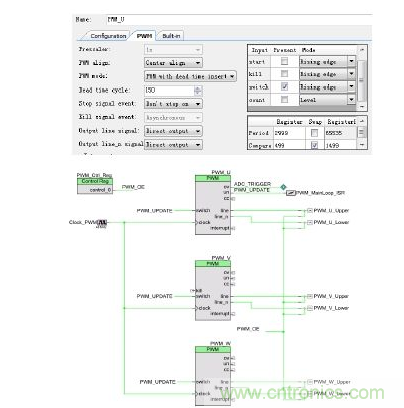This screenshot has height=408, width=404.
Task: Open the Built-in tab
Action: 171,36
